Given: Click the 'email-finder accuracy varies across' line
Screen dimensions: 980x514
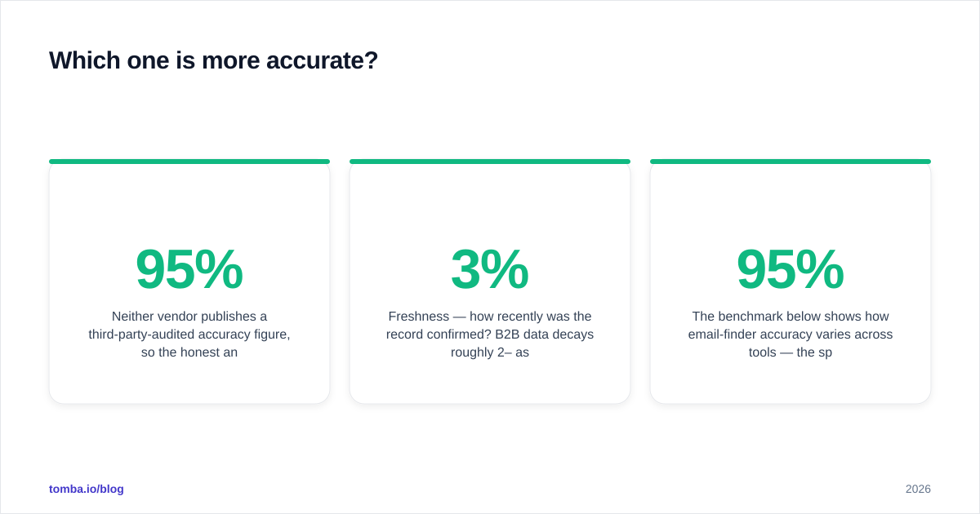Looking at the screenshot, I should tap(791, 335).
